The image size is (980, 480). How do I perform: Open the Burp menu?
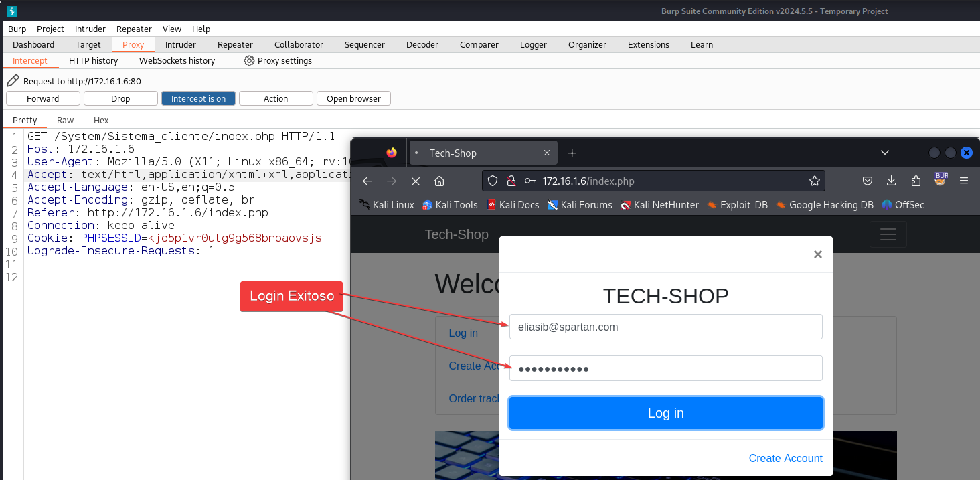[x=17, y=29]
